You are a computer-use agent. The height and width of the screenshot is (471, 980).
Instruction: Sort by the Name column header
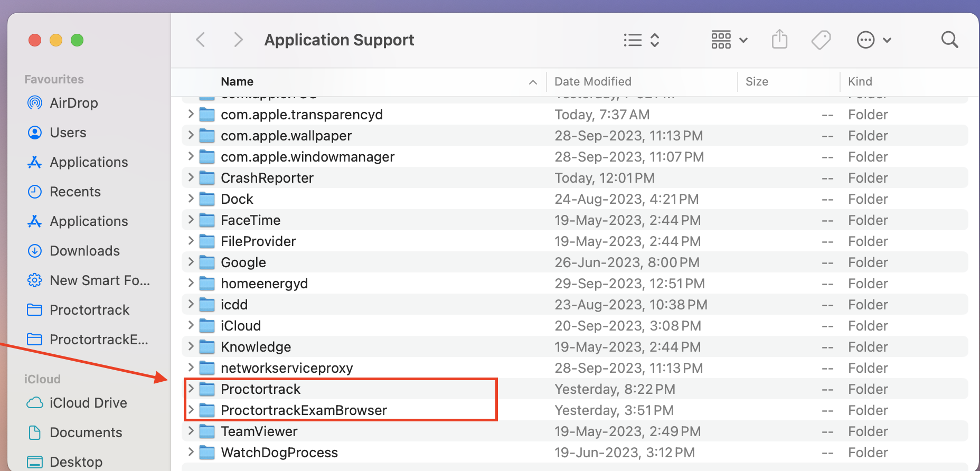coord(237,82)
